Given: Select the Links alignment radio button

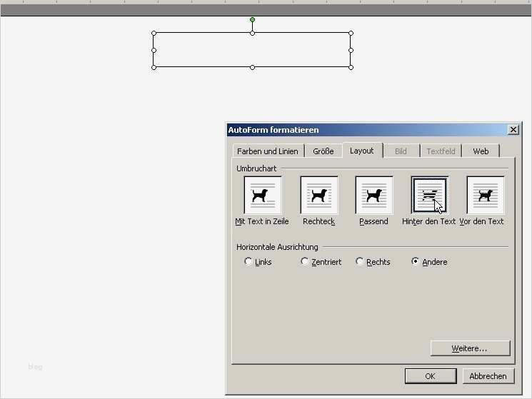Looking at the screenshot, I should click(248, 261).
